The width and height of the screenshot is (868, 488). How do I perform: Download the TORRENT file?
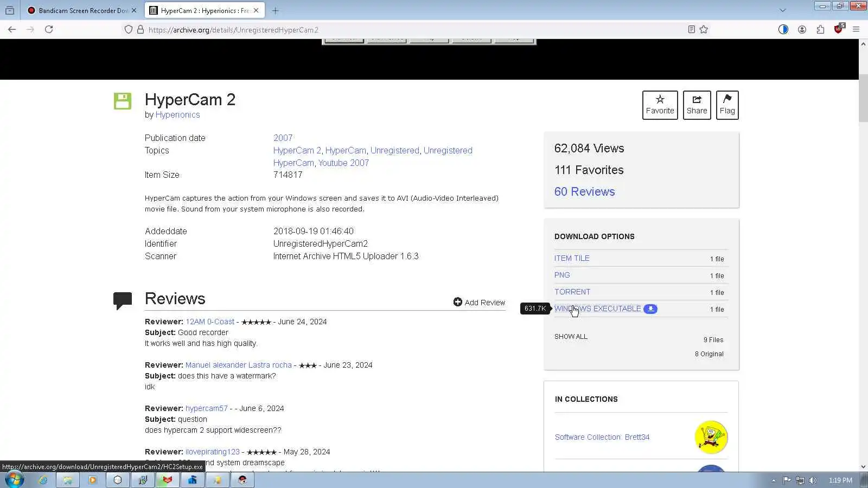[572, 292]
